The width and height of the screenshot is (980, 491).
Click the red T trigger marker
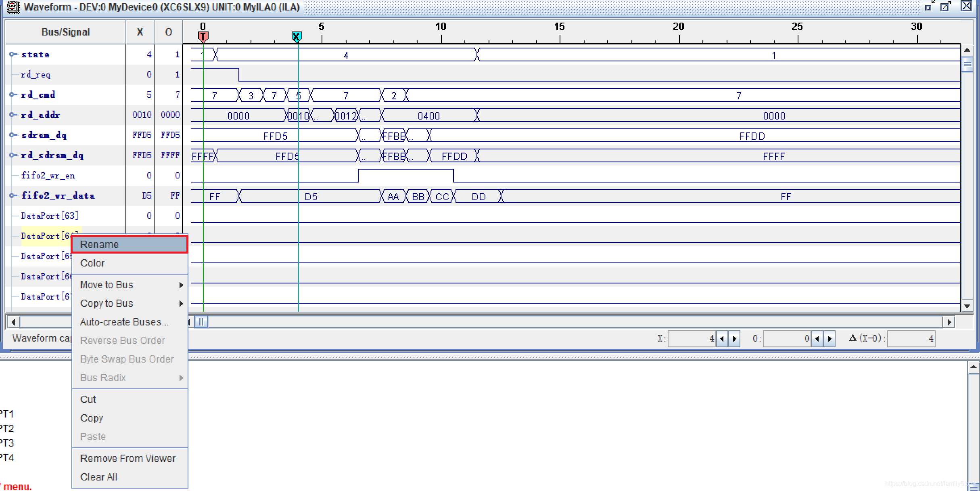tap(203, 37)
